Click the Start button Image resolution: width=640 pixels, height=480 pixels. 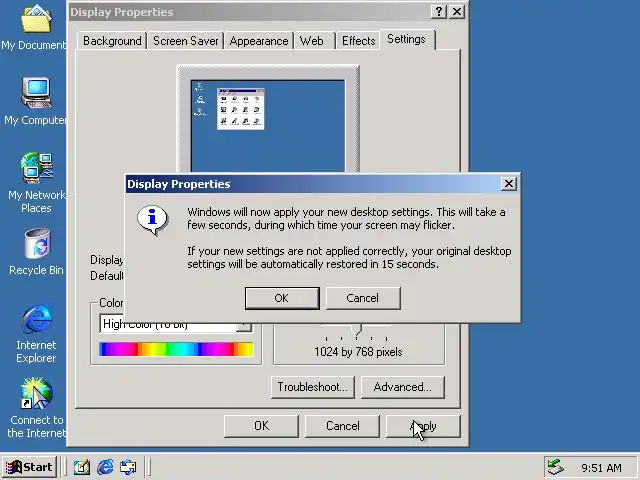pos(30,467)
